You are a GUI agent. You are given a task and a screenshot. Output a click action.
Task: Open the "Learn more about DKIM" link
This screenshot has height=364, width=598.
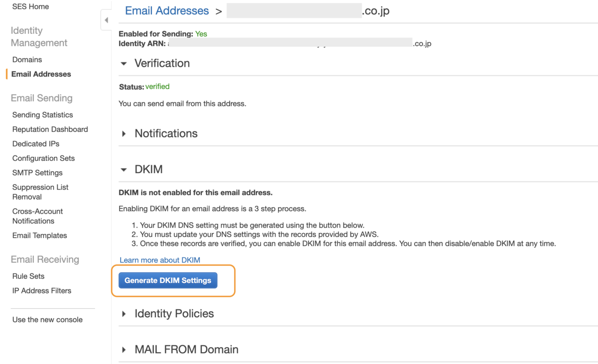[159, 259]
